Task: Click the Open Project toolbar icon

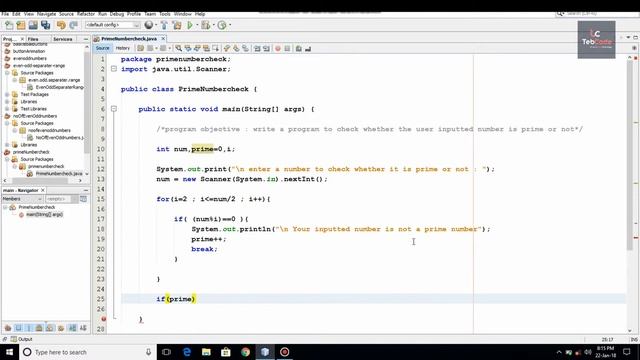Action: pos(33,25)
